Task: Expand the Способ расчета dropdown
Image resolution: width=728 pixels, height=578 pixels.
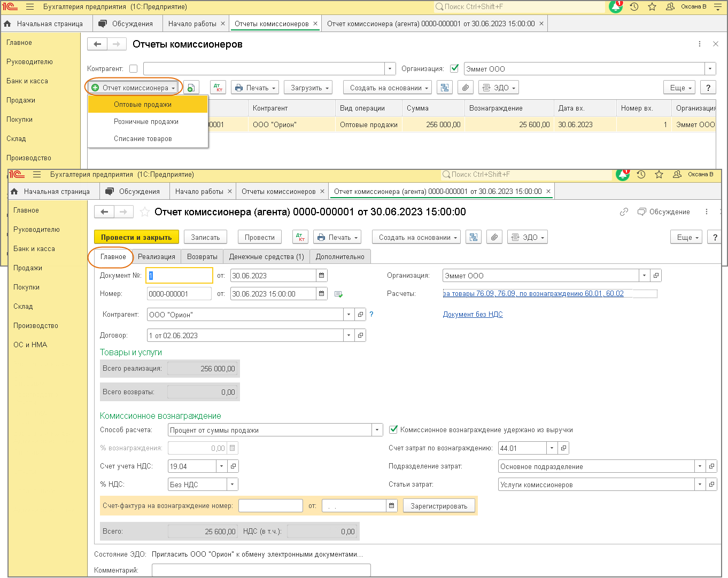Action: (377, 430)
